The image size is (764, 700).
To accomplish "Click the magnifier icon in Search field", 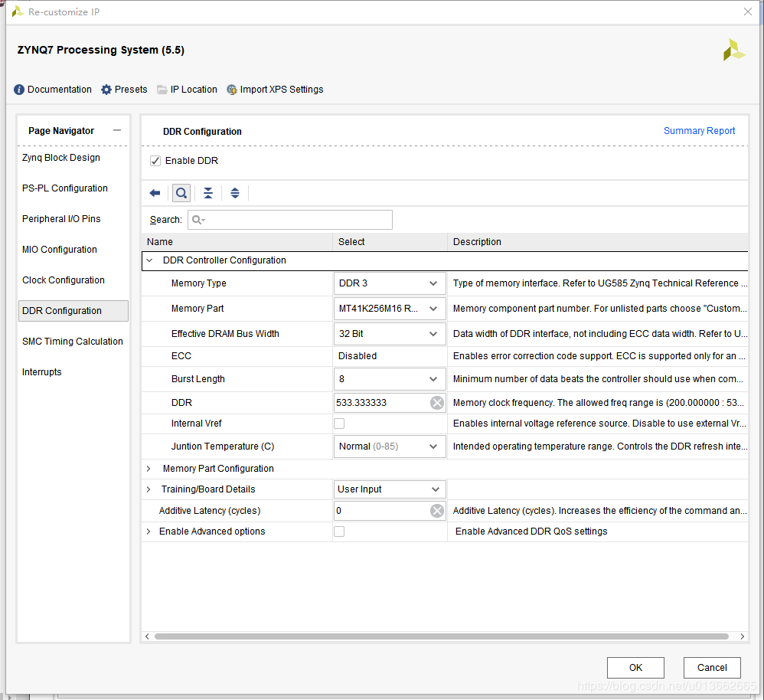I will coord(198,220).
